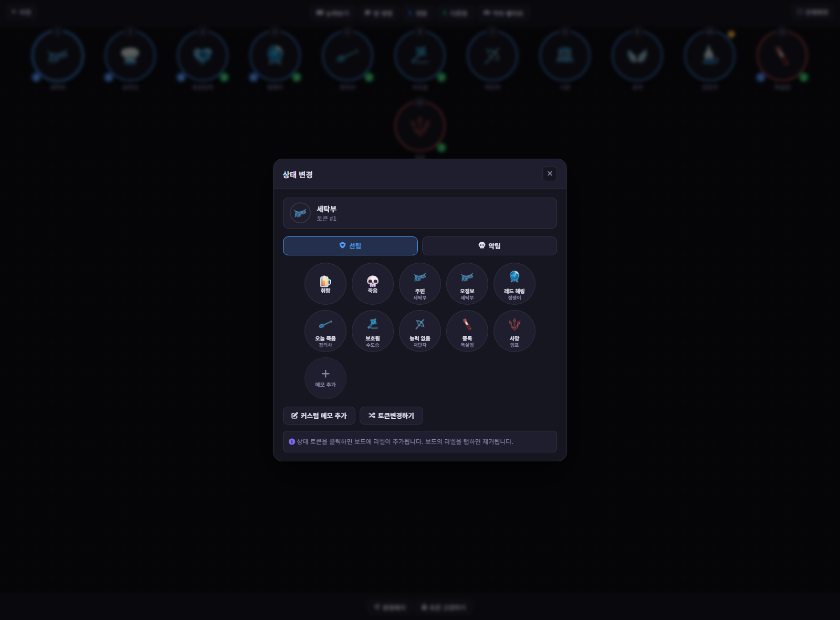The width and height of the screenshot is (840, 620).
Task: Add the 죽음 (death) skull token
Action: point(373,284)
